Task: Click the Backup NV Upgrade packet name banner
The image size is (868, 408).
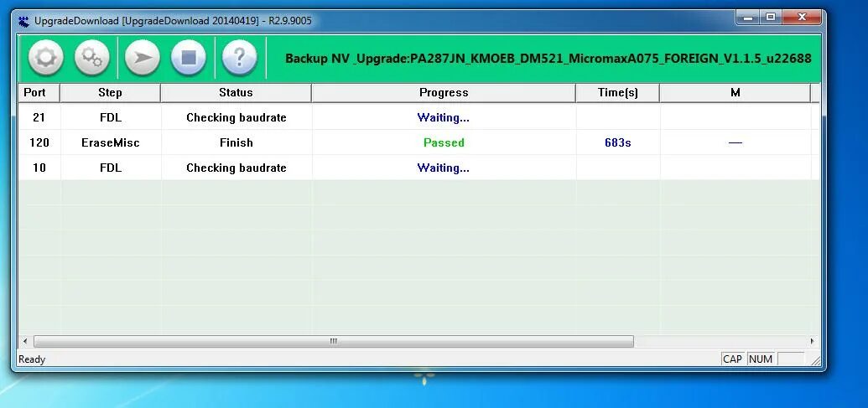Action: point(548,58)
